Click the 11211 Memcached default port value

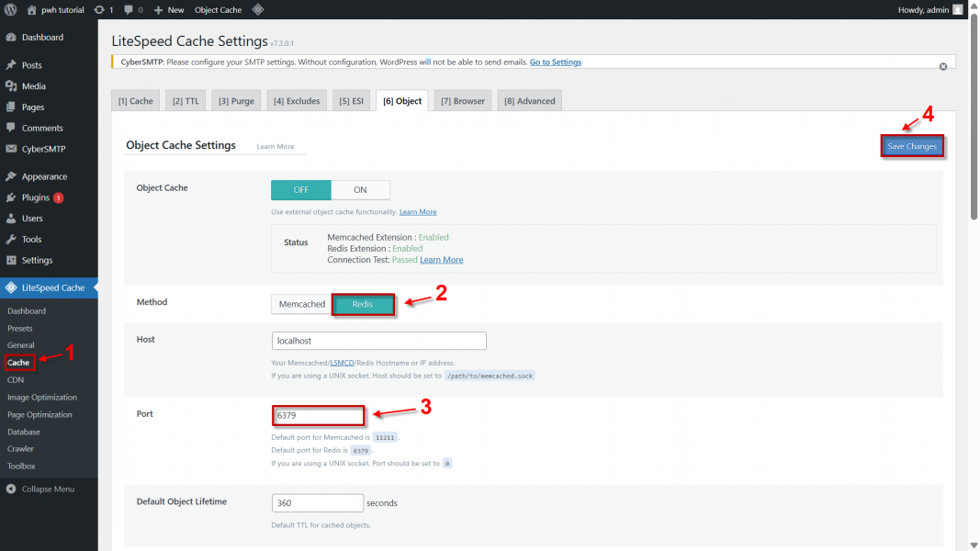click(385, 437)
